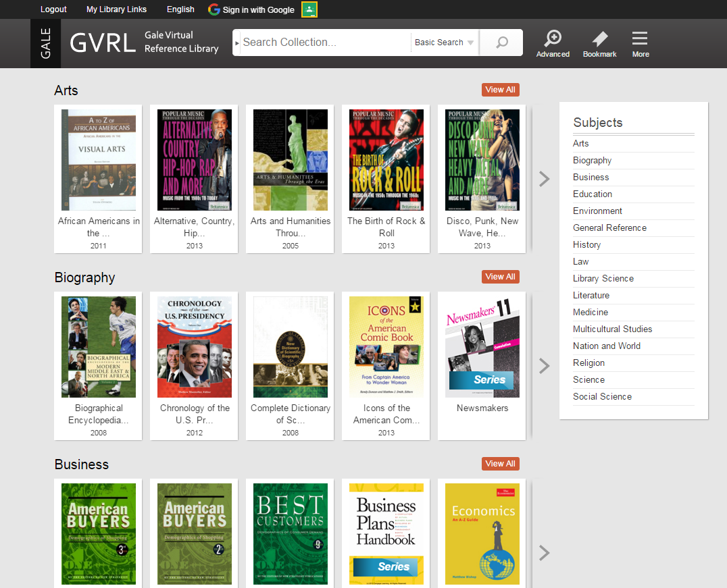Click the Bookmark icon

pyautogui.click(x=599, y=44)
